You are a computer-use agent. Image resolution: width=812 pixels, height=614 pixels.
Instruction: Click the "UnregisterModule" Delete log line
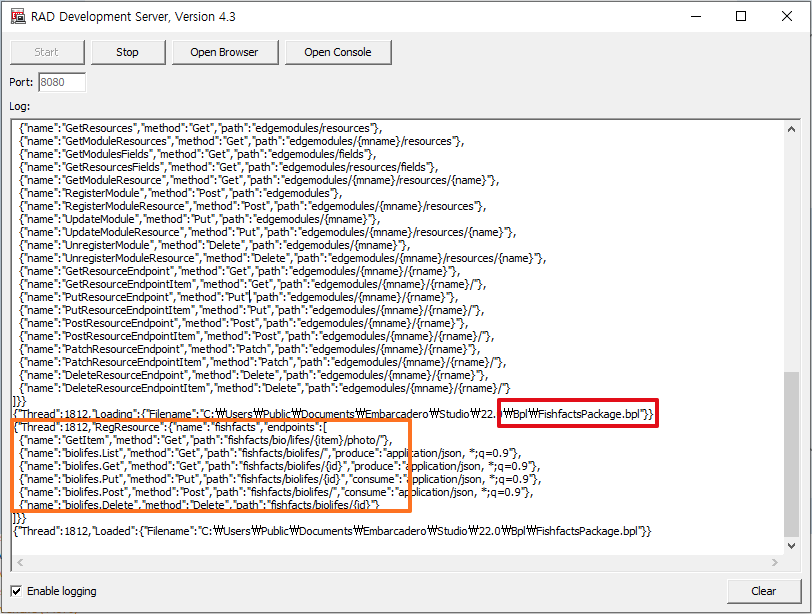(214, 245)
